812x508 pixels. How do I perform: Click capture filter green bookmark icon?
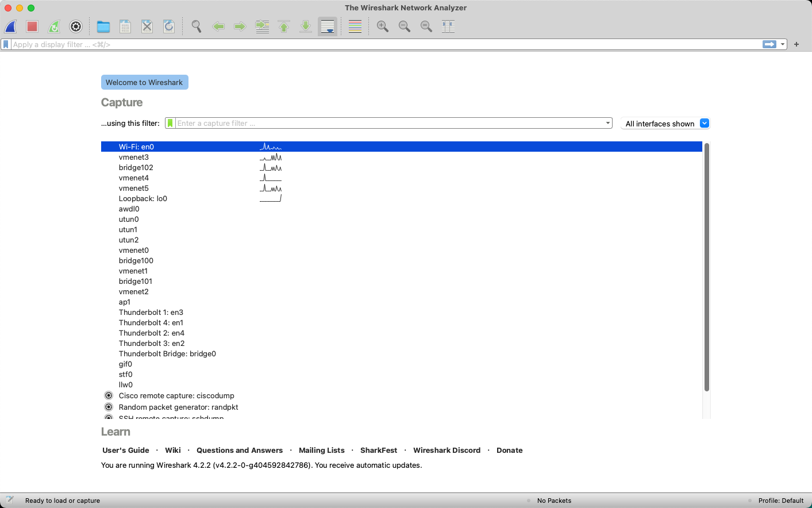pos(170,124)
